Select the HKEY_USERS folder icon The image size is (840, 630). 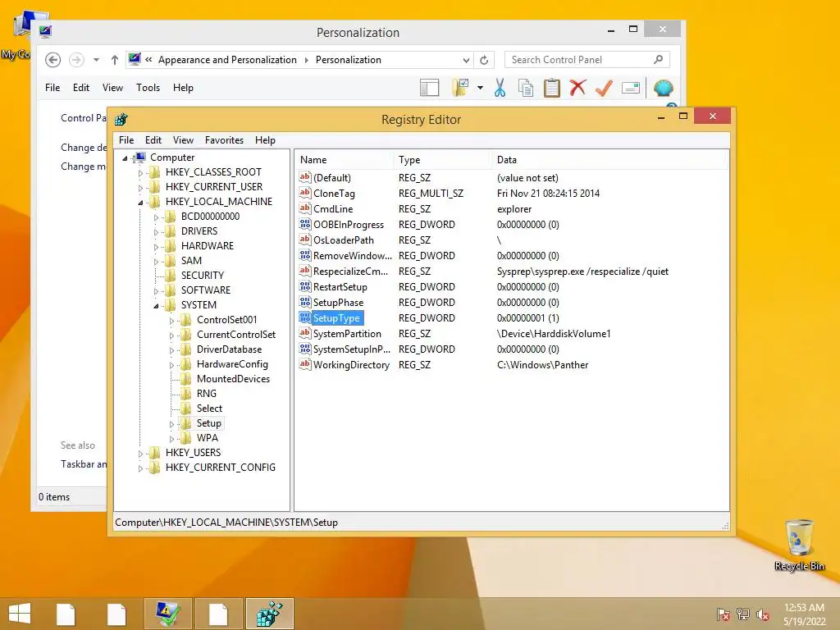[155, 453]
